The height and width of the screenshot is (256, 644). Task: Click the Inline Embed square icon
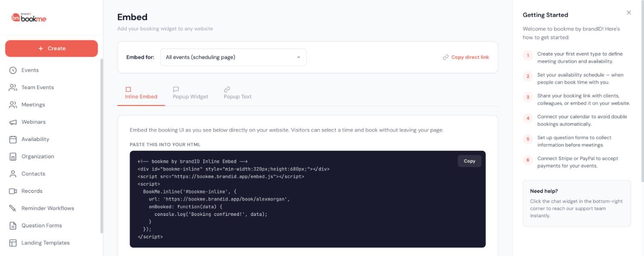128,89
